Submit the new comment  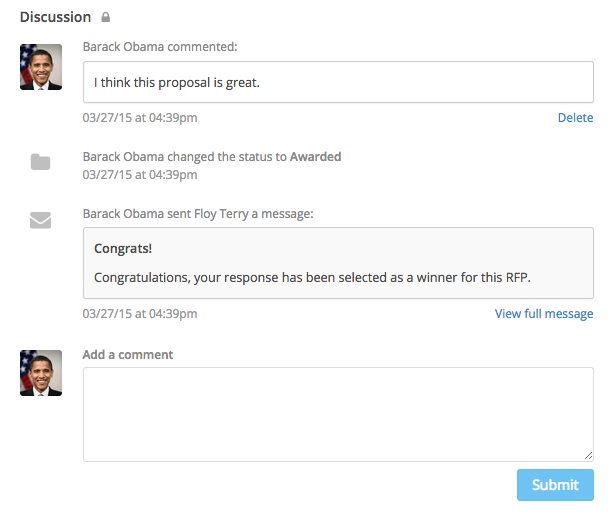click(555, 485)
